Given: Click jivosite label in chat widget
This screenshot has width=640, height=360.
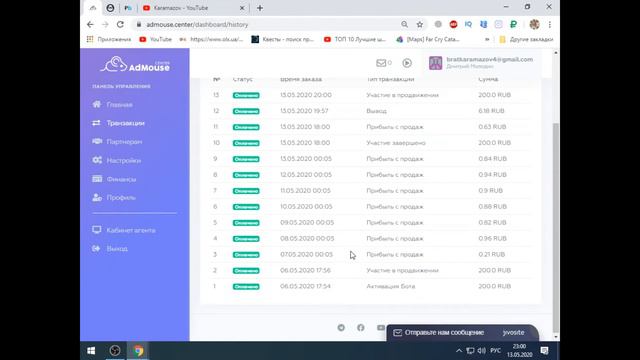Looking at the screenshot, I should click(513, 333).
